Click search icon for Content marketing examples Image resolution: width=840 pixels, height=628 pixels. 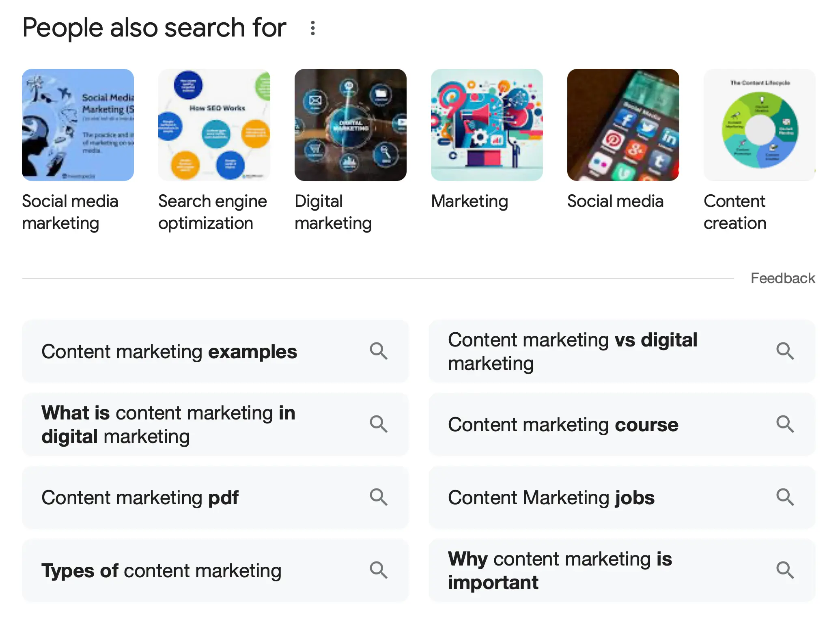(379, 351)
